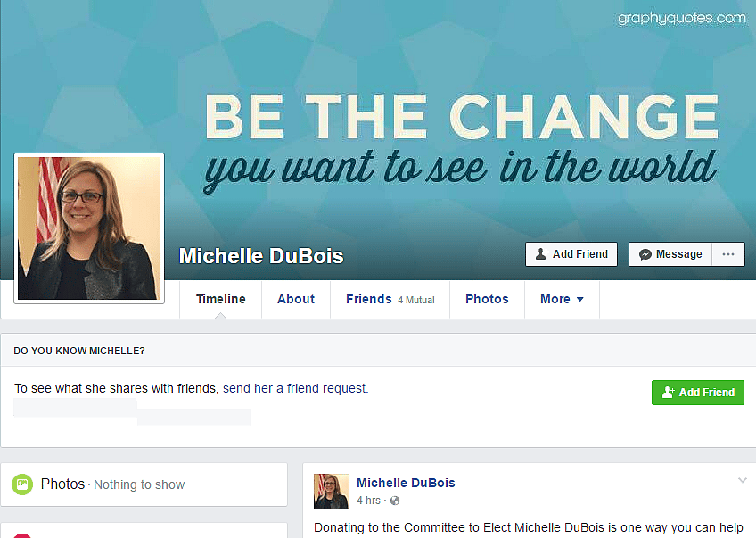The image size is (756, 538).
Task: Open the three-dots options menu beside Message
Action: pos(728,254)
